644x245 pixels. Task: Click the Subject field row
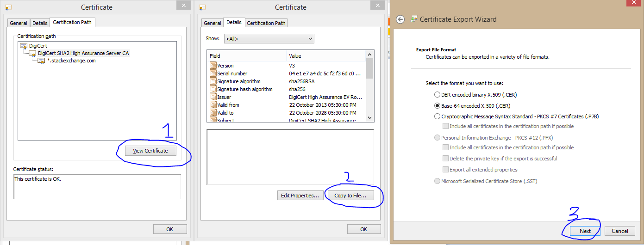287,120
